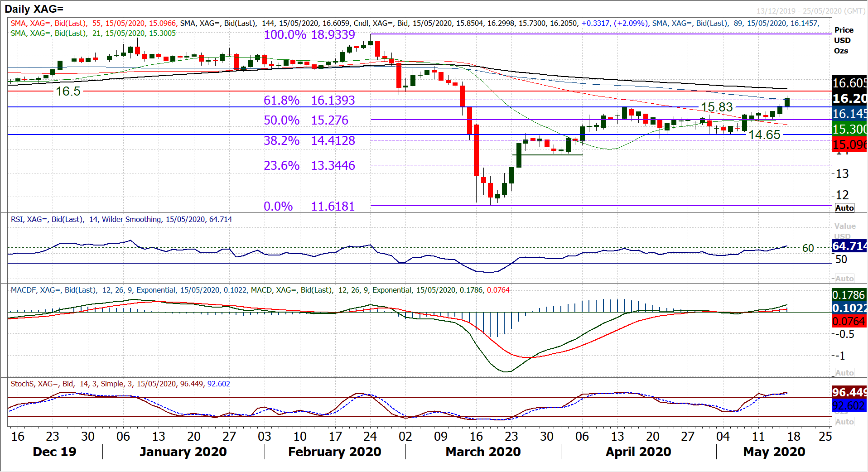Click the RSI 64.714 value tag
The image size is (868, 472).
tap(849, 246)
